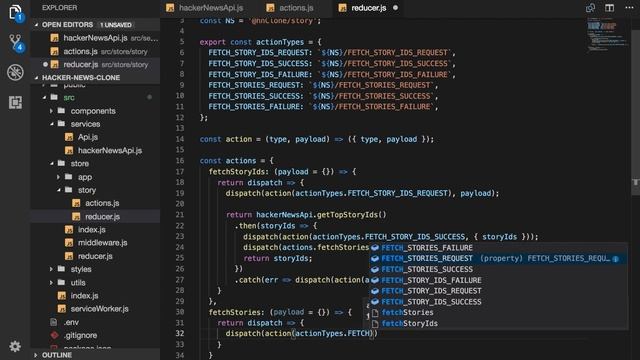The height and width of the screenshot is (360, 640).
Task: Open actions.js in Open Editors list
Action: pos(96,51)
